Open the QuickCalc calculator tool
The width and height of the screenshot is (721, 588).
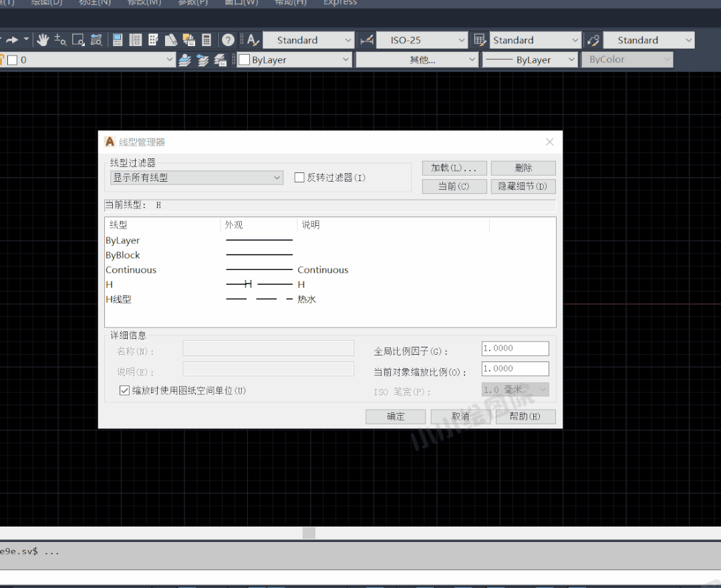(206, 40)
